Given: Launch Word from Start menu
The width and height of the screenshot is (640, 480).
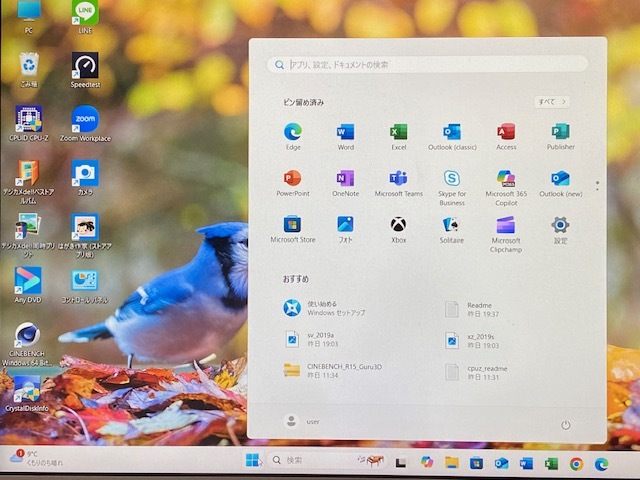Looking at the screenshot, I should pos(345,136).
